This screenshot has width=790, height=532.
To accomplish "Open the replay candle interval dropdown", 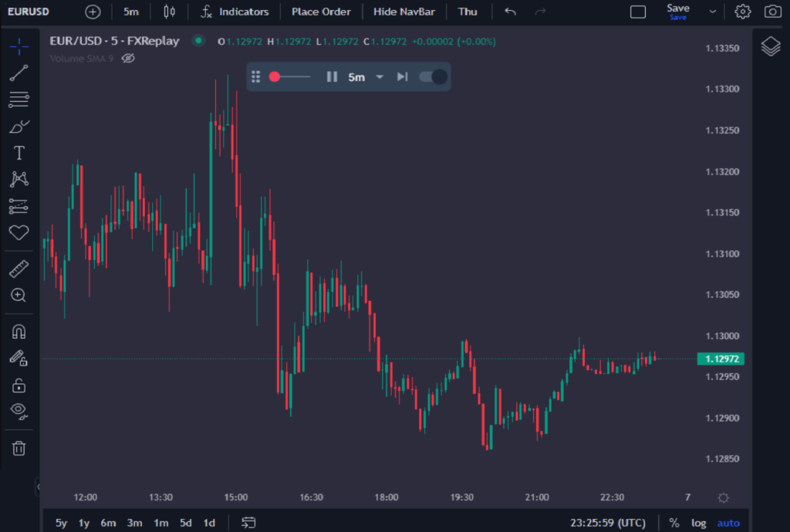I will 363,76.
